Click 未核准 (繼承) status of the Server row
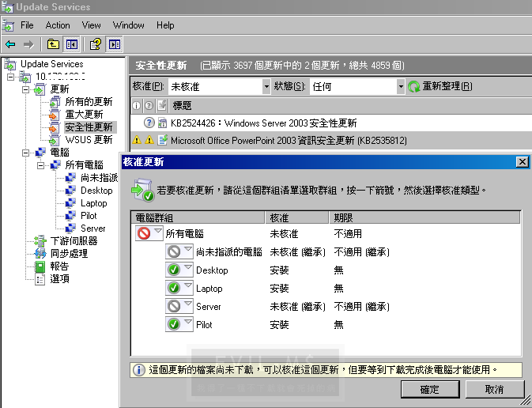 (x=297, y=307)
